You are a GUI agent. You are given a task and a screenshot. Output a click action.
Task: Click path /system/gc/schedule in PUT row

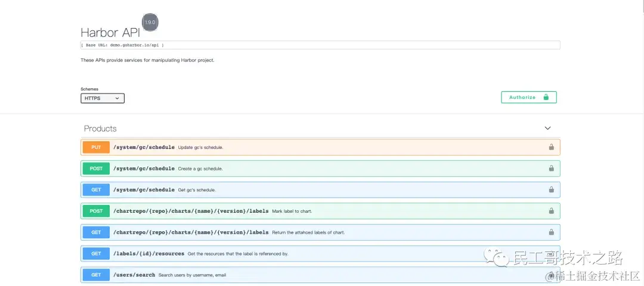tap(144, 147)
